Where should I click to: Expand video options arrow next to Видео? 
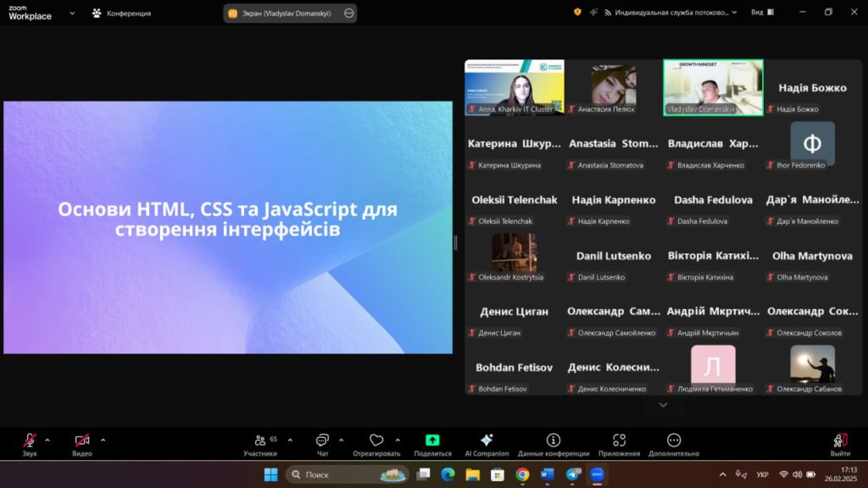[x=103, y=441]
